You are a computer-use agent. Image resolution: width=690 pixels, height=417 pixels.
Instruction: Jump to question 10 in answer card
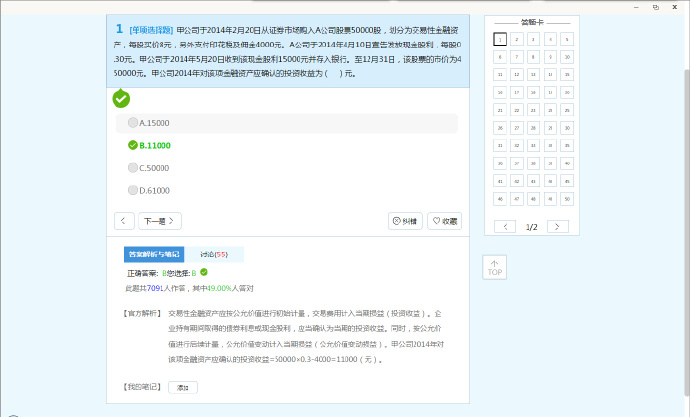(567, 57)
